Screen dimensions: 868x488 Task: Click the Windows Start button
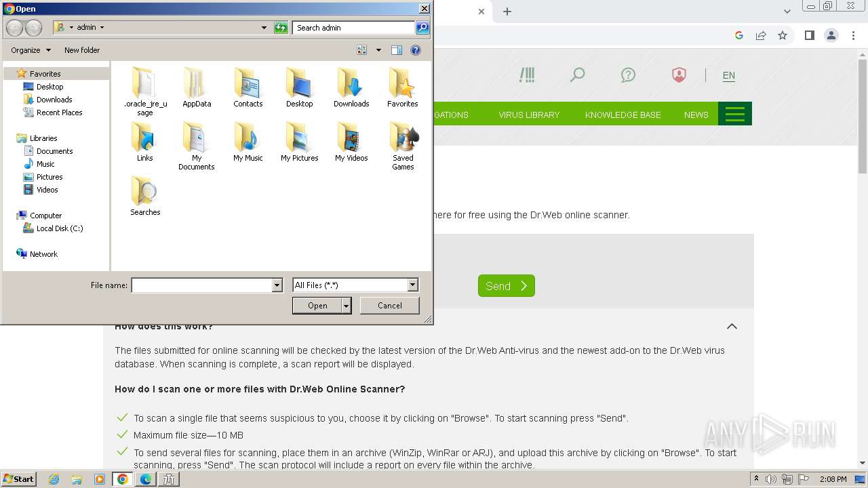(x=19, y=479)
